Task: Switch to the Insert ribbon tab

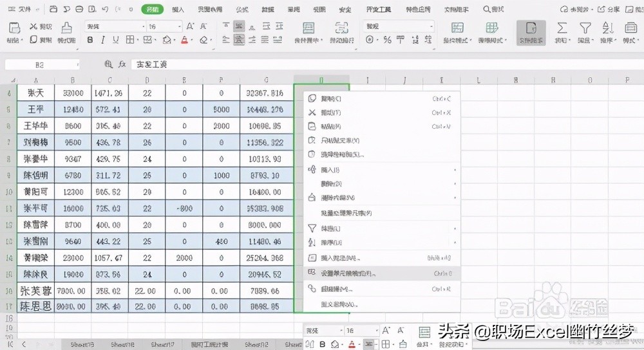Action: (178, 9)
